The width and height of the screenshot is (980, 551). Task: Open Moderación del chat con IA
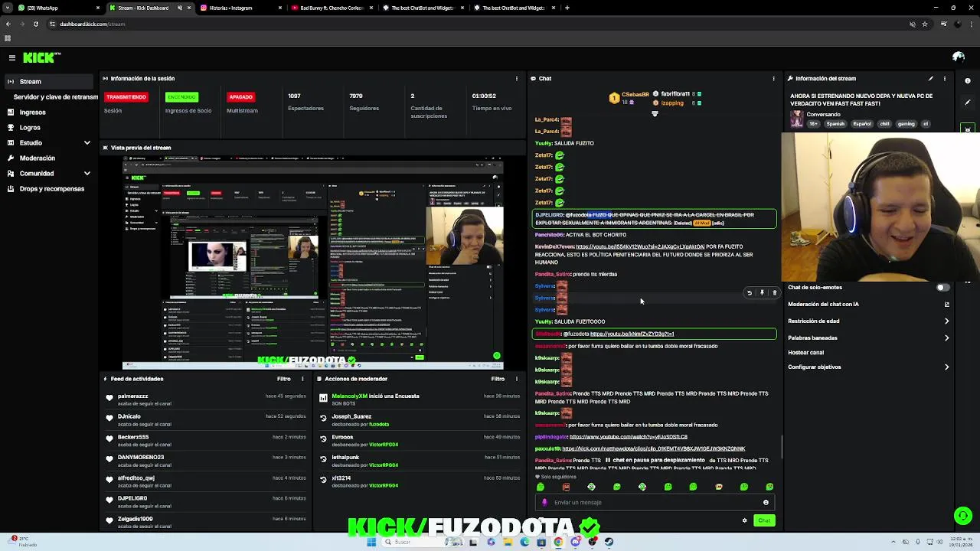point(868,305)
